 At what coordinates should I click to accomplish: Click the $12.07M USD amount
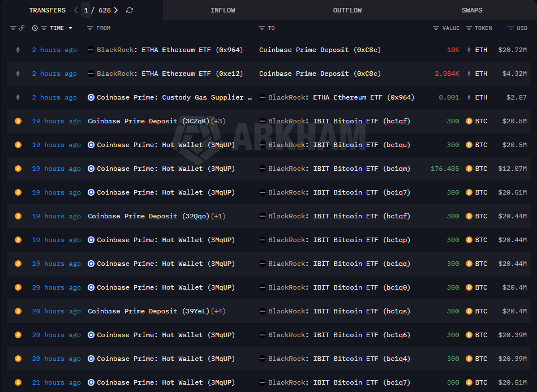(x=512, y=169)
